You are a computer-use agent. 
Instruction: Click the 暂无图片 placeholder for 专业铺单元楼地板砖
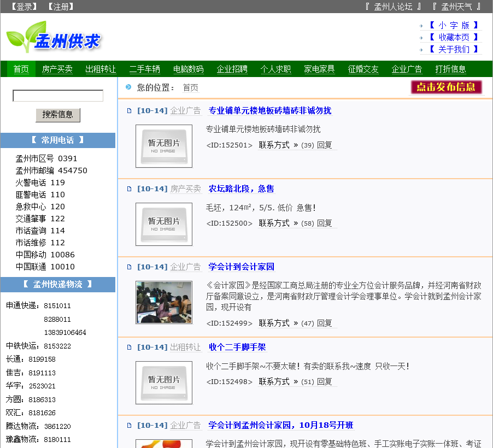click(x=164, y=146)
